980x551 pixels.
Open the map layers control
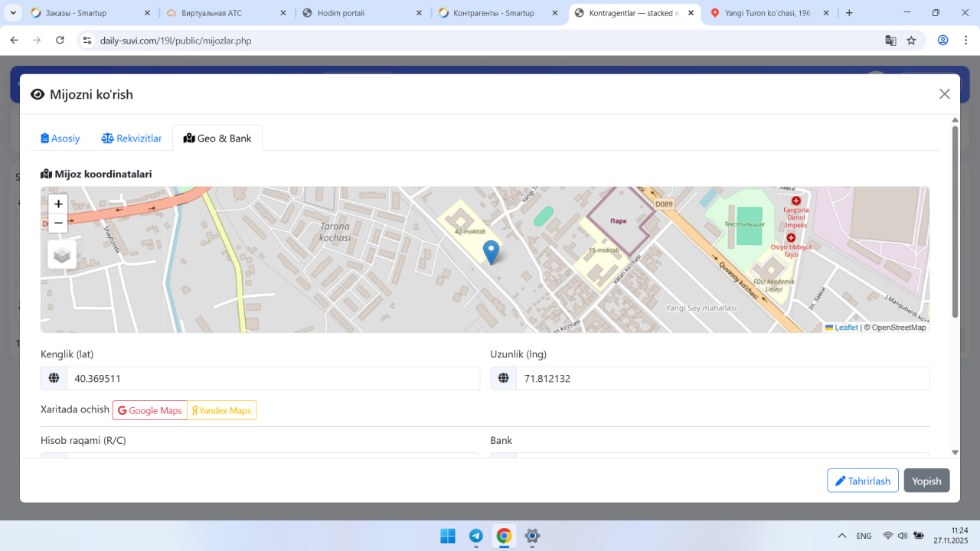click(63, 255)
